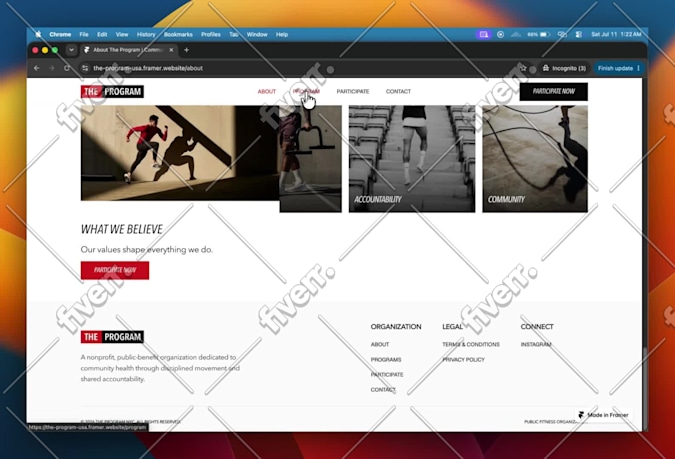Open Instagram link in footer
This screenshot has height=459, width=675.
coord(536,344)
